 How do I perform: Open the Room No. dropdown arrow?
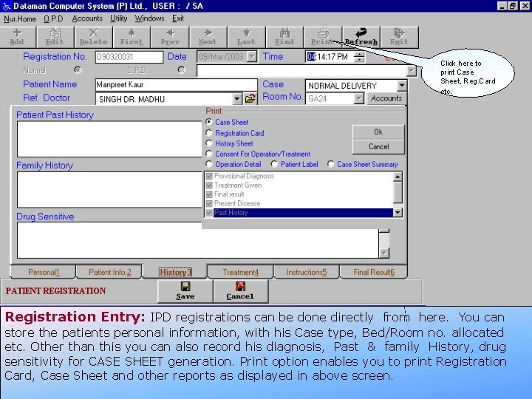[358, 99]
